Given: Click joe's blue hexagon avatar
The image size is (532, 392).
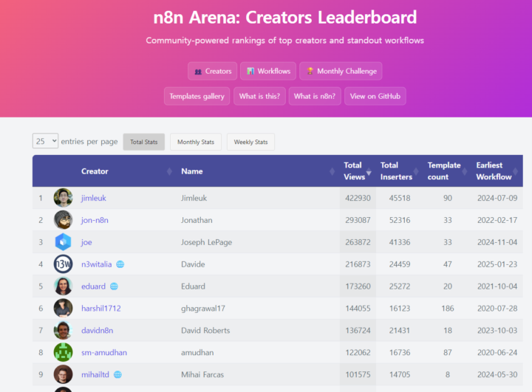Looking at the screenshot, I should pyautogui.click(x=63, y=242).
